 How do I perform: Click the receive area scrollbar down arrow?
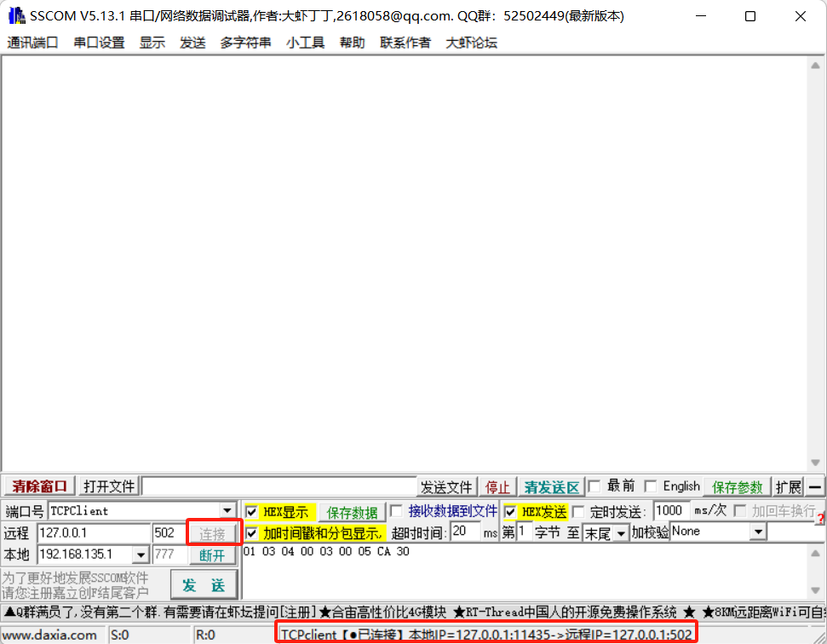click(815, 463)
